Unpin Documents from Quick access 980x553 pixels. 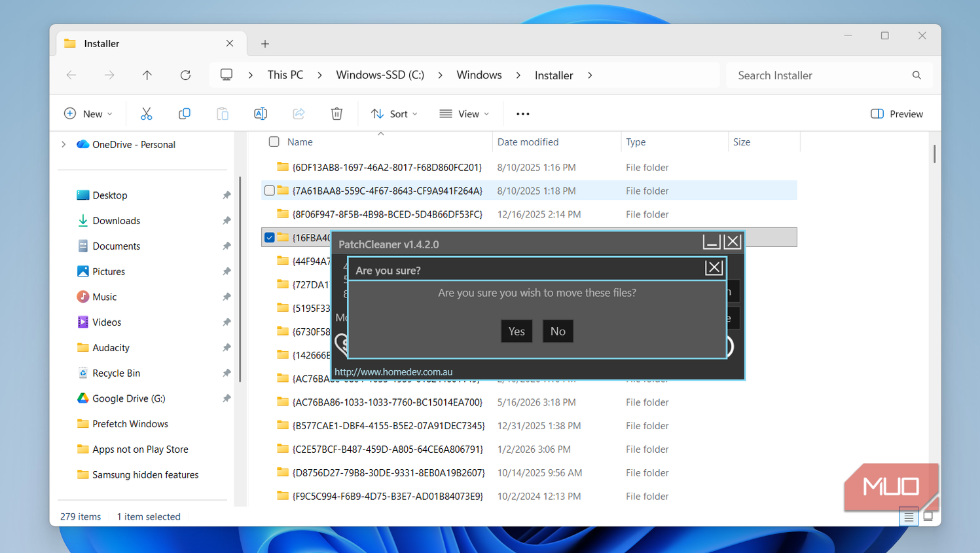click(227, 246)
